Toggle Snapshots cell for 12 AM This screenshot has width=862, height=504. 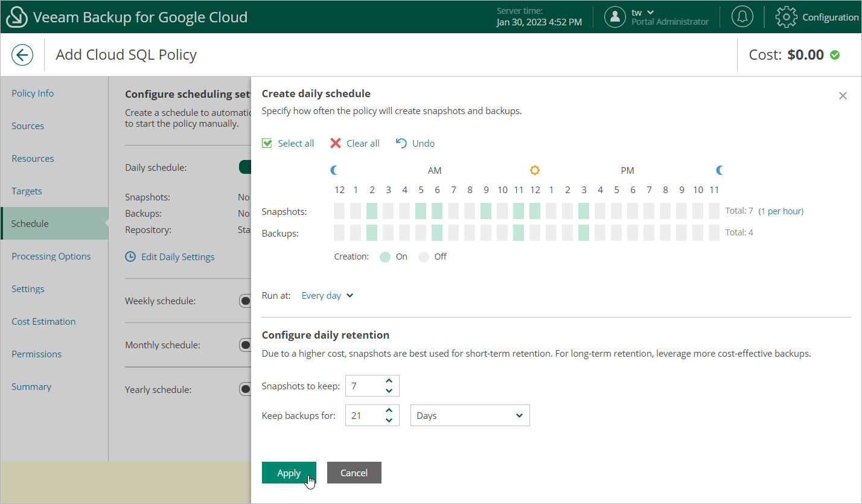339,211
